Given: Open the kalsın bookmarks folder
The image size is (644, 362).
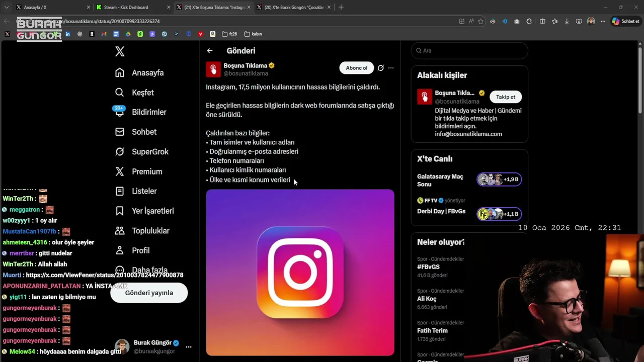Looking at the screenshot, I should [253, 34].
